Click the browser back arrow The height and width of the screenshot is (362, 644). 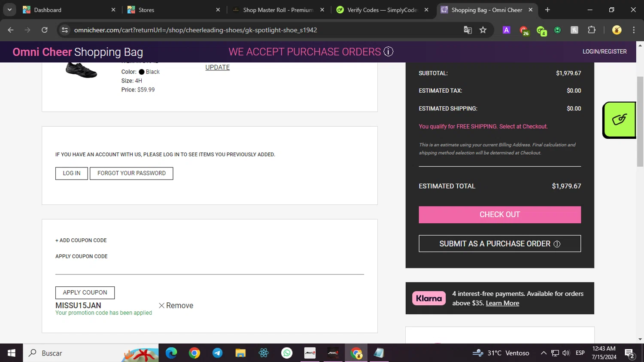pyautogui.click(x=11, y=30)
